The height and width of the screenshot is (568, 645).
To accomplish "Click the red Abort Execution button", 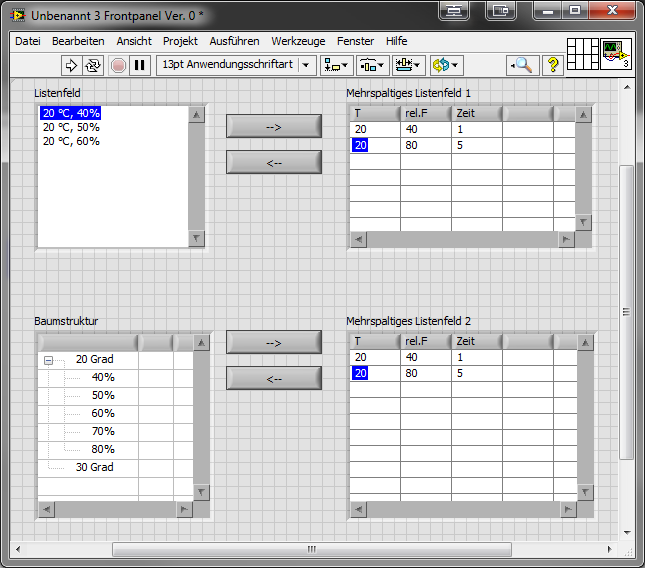I will pos(118,65).
